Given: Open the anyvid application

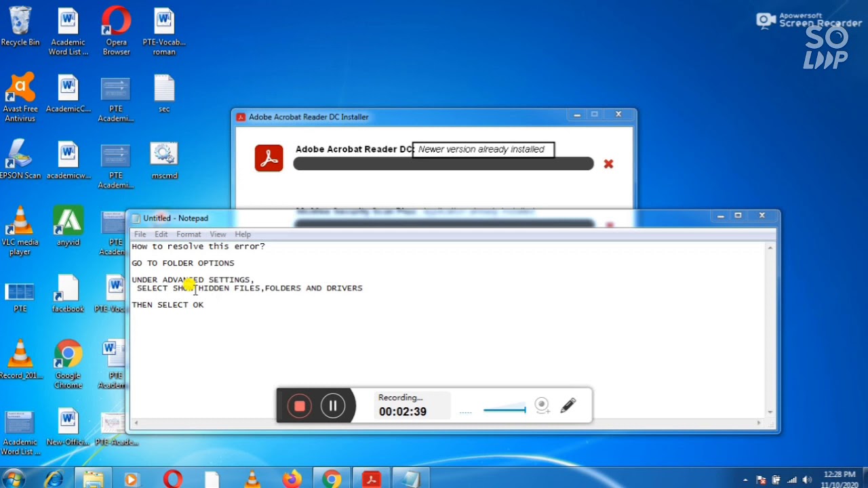Looking at the screenshot, I should 68,226.
